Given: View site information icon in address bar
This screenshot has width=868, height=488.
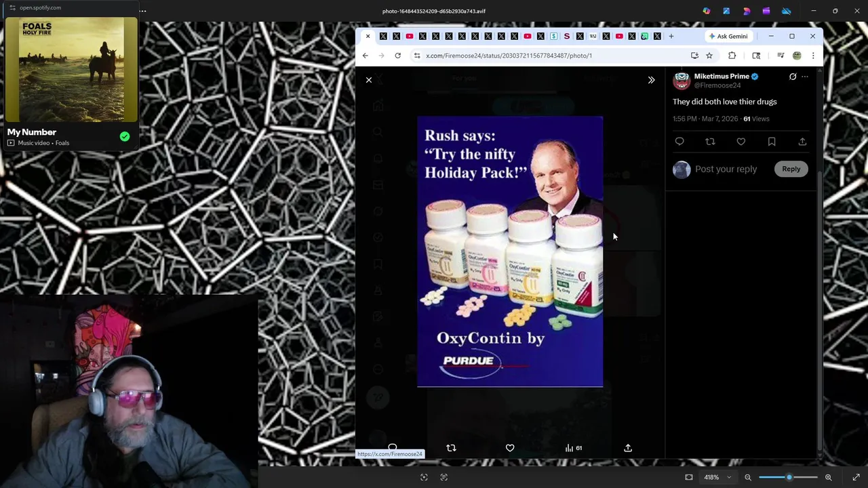Looking at the screenshot, I should click(417, 56).
